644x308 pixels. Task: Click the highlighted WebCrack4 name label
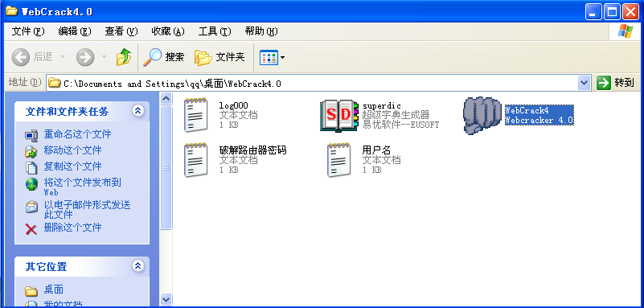pyautogui.click(x=539, y=115)
